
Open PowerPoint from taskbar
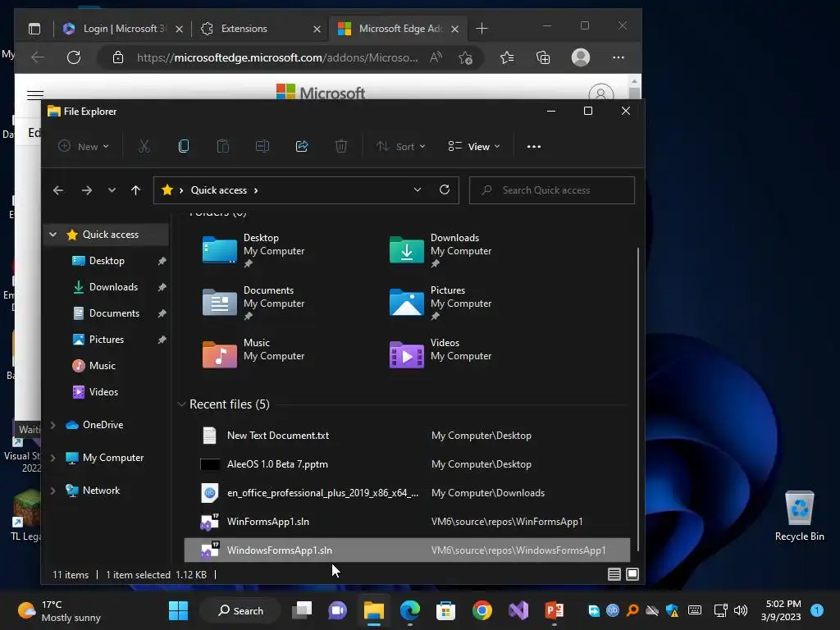[554, 610]
